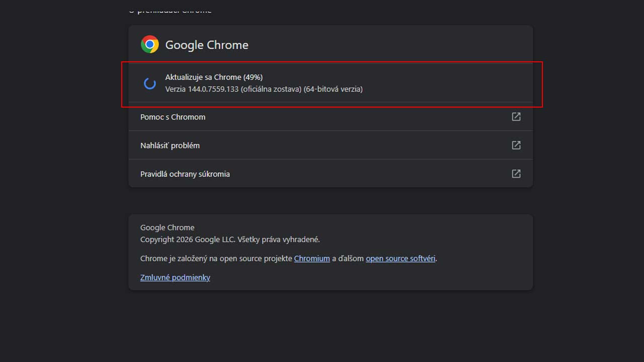
Task: Open Pravidlá ochrany súkromia row
Action: (x=331, y=174)
